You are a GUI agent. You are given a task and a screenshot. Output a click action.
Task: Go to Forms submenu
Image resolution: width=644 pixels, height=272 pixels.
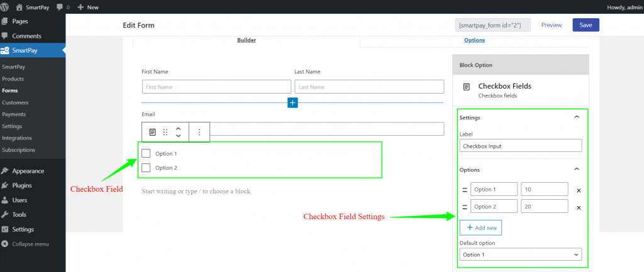(10, 90)
